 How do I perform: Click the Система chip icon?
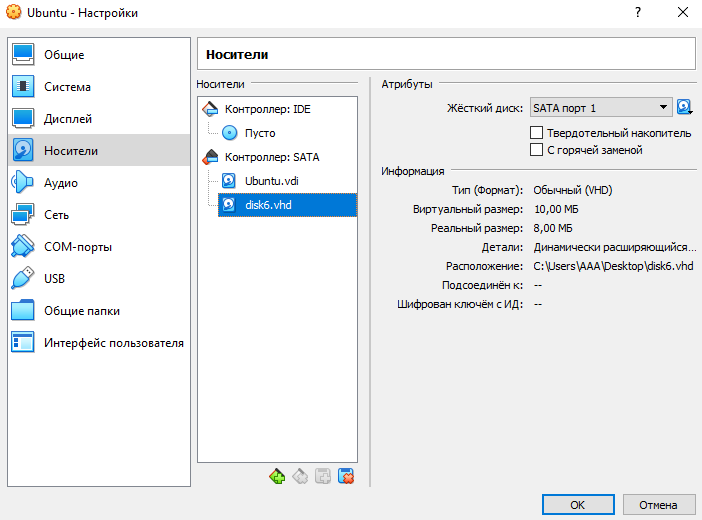coord(22,86)
